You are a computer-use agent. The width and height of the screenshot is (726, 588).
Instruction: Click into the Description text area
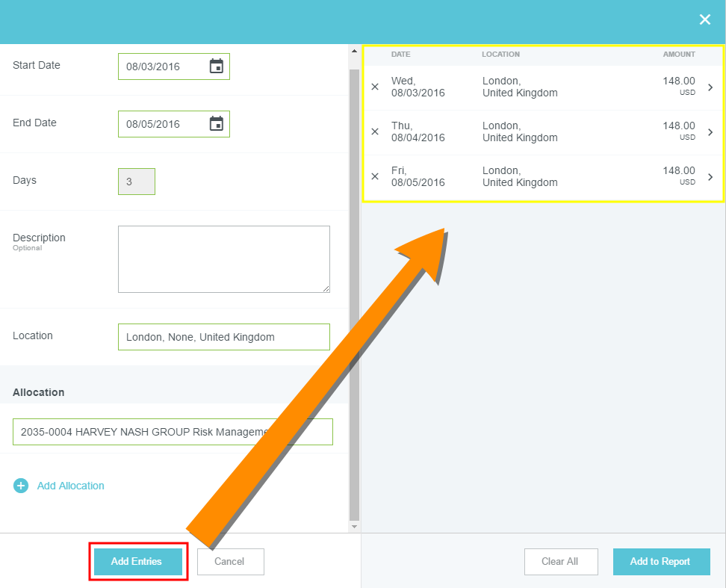pyautogui.click(x=223, y=259)
